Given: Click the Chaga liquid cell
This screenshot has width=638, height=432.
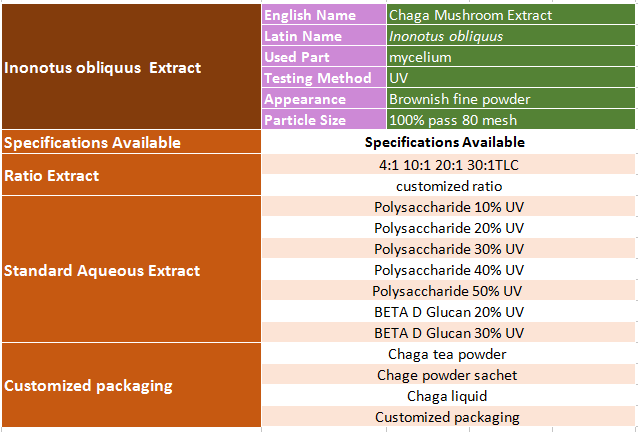Looking at the screenshot, I should (448, 396).
